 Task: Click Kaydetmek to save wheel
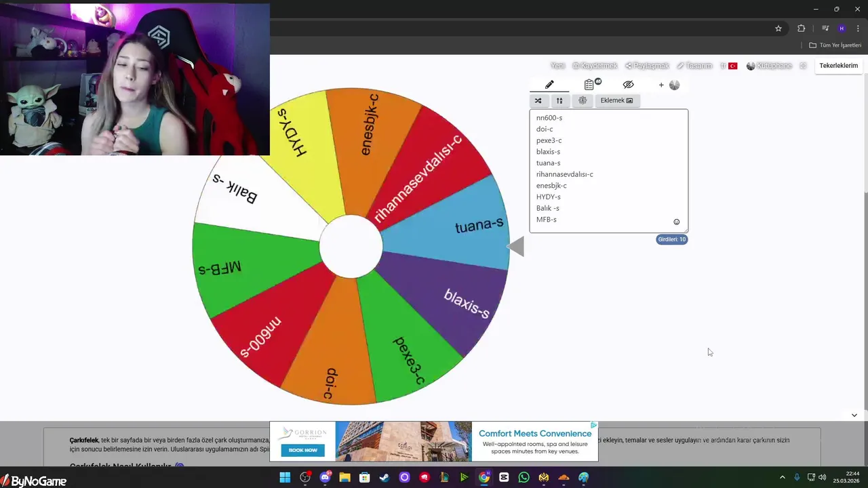tap(595, 66)
